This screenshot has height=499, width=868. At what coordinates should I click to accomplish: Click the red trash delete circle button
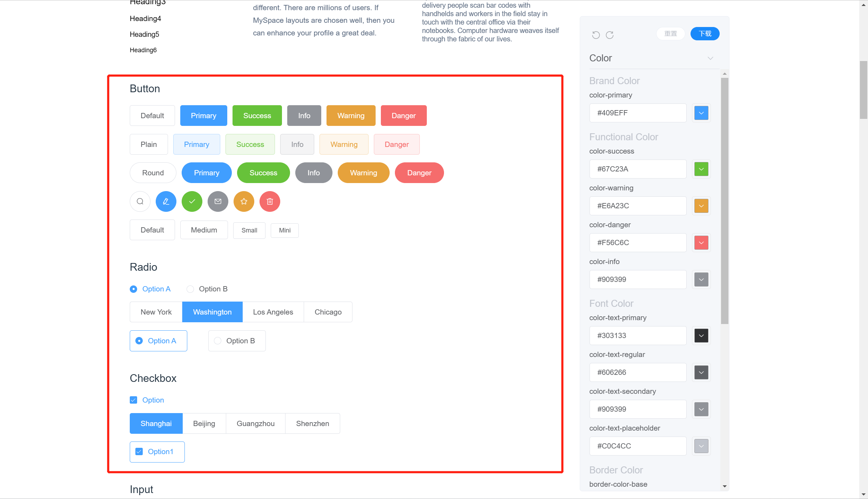[270, 201]
